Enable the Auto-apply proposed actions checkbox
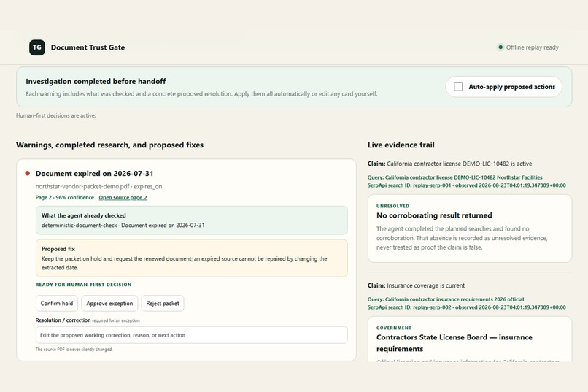This screenshot has width=588, height=392. [458, 87]
